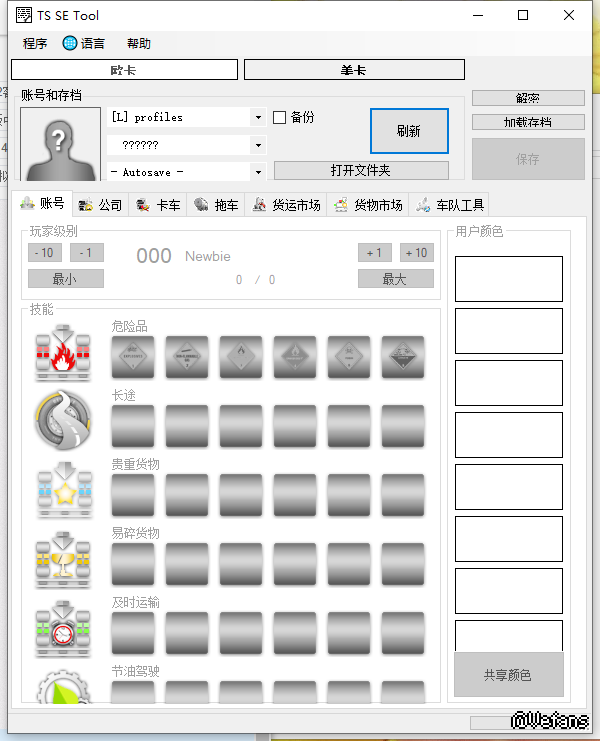
Task: Open the 语言 language menu
Action: pos(83,44)
